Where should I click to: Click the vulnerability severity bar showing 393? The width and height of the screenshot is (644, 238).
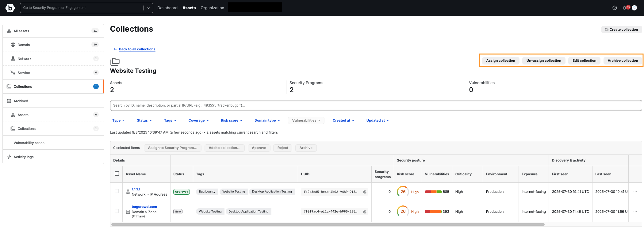(x=433, y=212)
